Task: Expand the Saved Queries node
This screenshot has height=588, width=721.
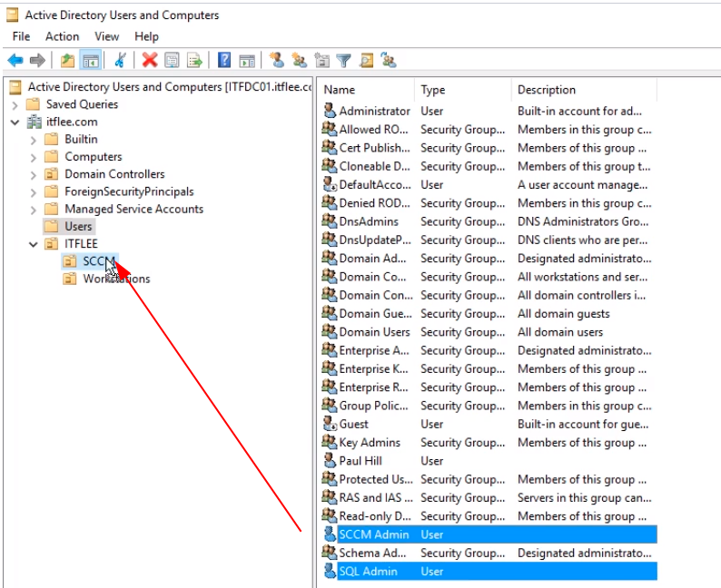Action: (15, 104)
